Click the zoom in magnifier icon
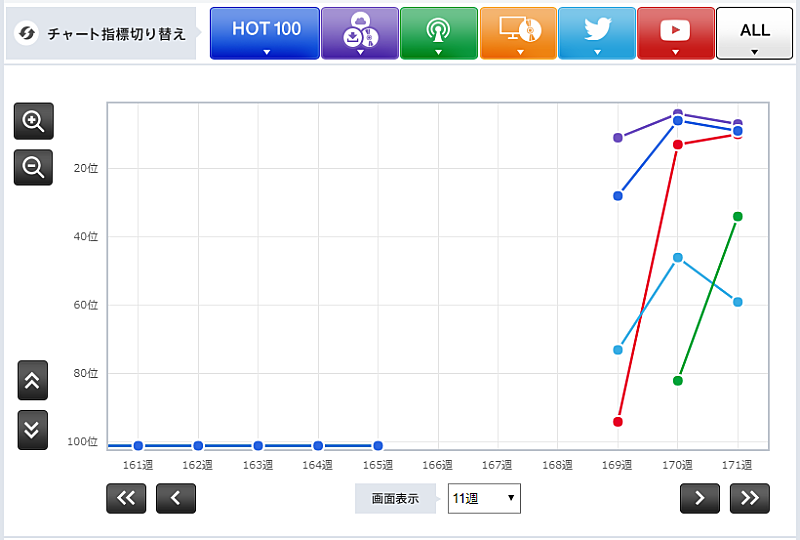Screen dimensions: 800x540 [x=33, y=121]
